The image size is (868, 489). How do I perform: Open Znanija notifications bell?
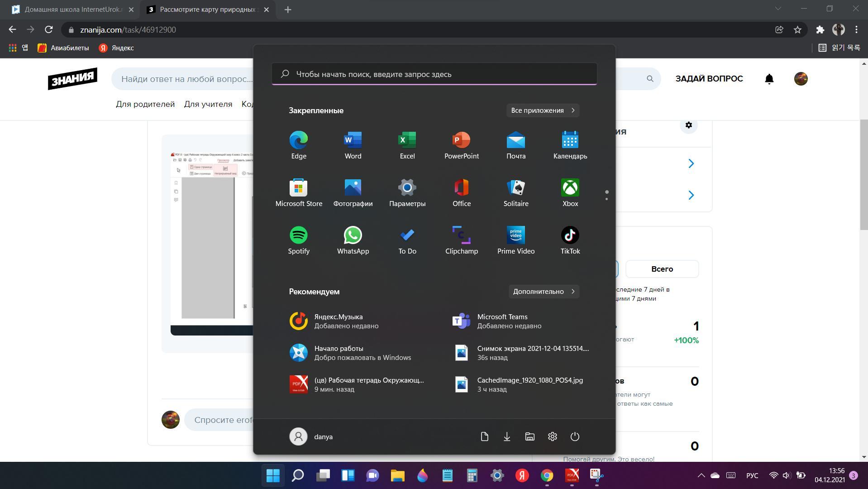[769, 79]
